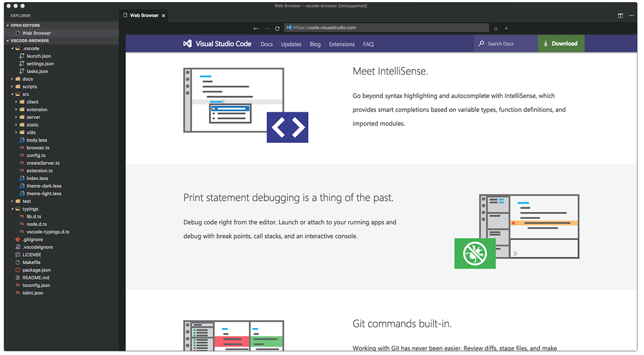Go back using the browser back arrow
Screen dimensions: 644x355
pos(257,28)
